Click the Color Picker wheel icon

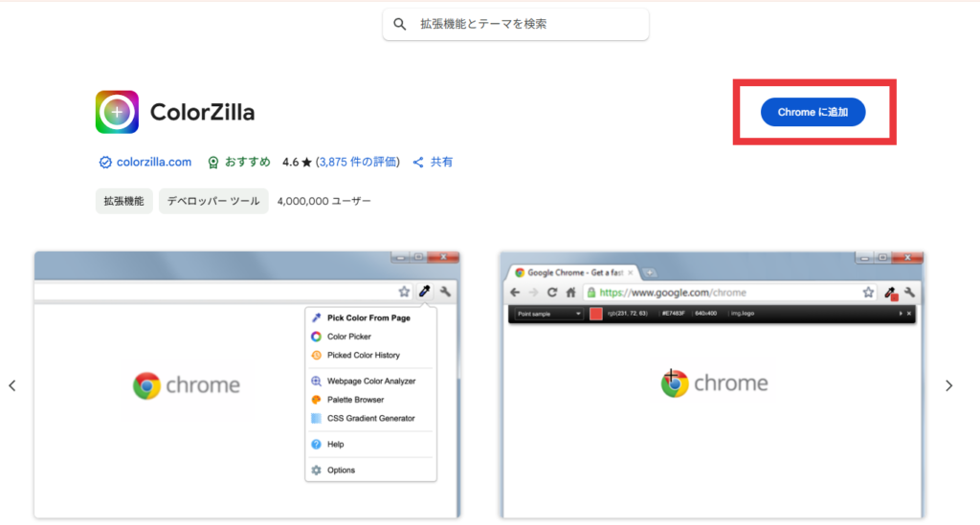(316, 337)
